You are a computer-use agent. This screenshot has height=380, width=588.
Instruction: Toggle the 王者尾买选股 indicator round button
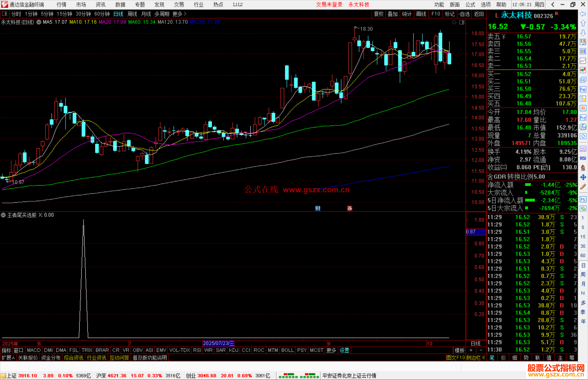coord(3,215)
